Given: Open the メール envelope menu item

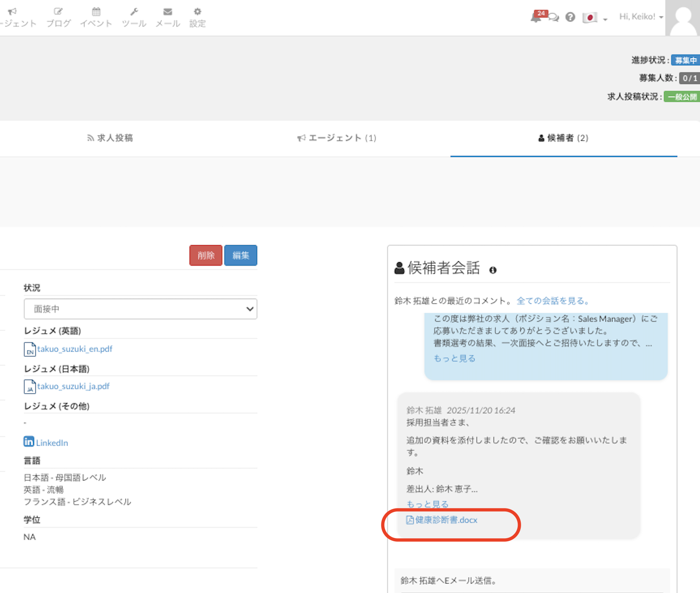Looking at the screenshot, I should tap(168, 17).
